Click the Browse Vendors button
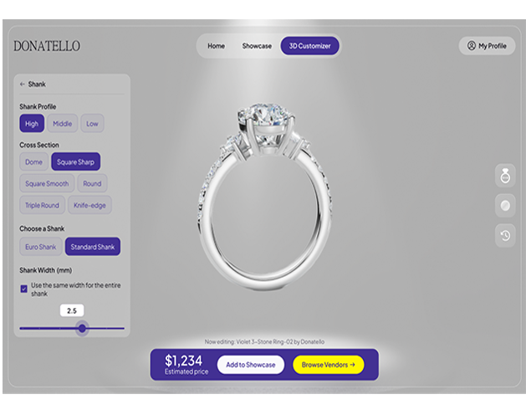526x420 pixels. (x=329, y=365)
